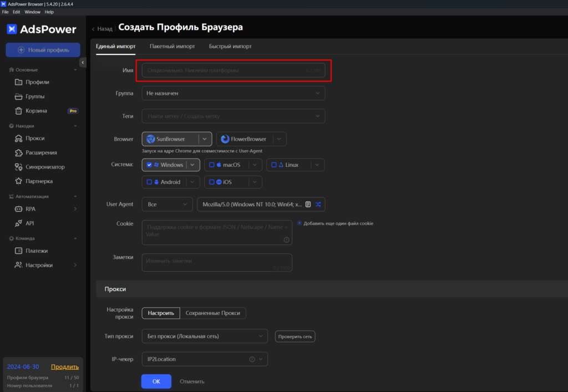The width and height of the screenshot is (568, 392).
Task: Open the Group dropdown 'Не назначен'
Action: pos(233,94)
